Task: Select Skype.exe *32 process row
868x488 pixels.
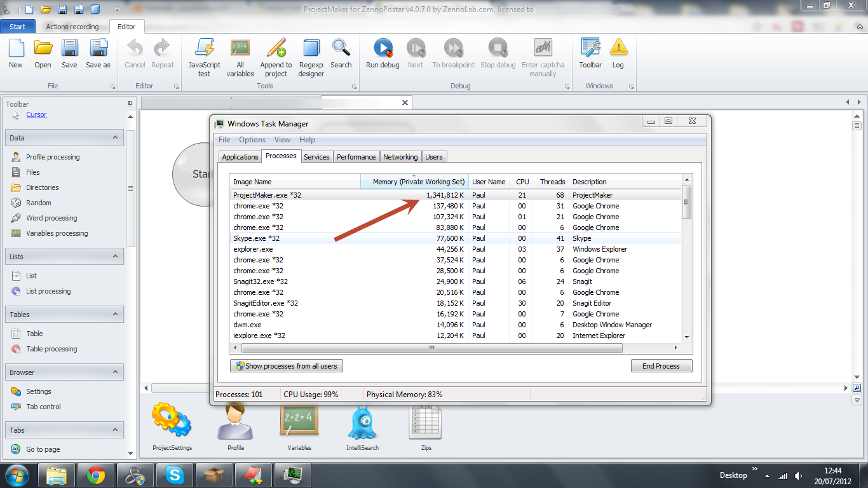Action: (x=456, y=238)
